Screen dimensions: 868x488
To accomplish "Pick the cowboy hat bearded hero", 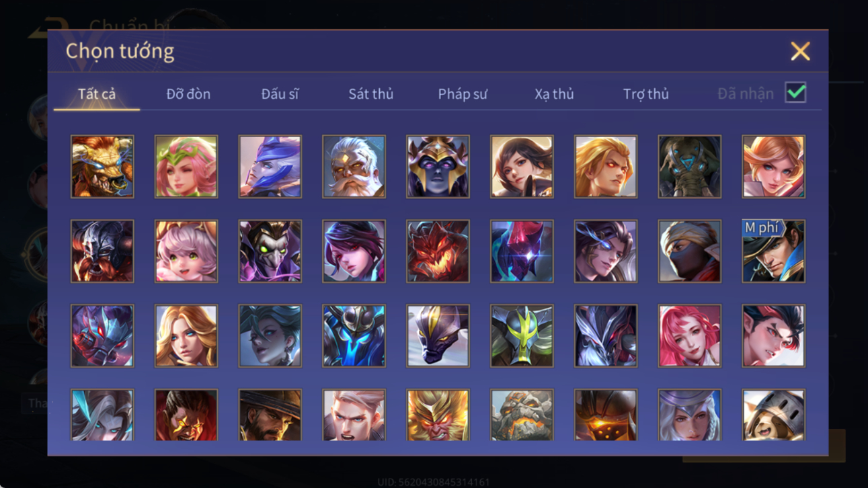I will pos(270,415).
